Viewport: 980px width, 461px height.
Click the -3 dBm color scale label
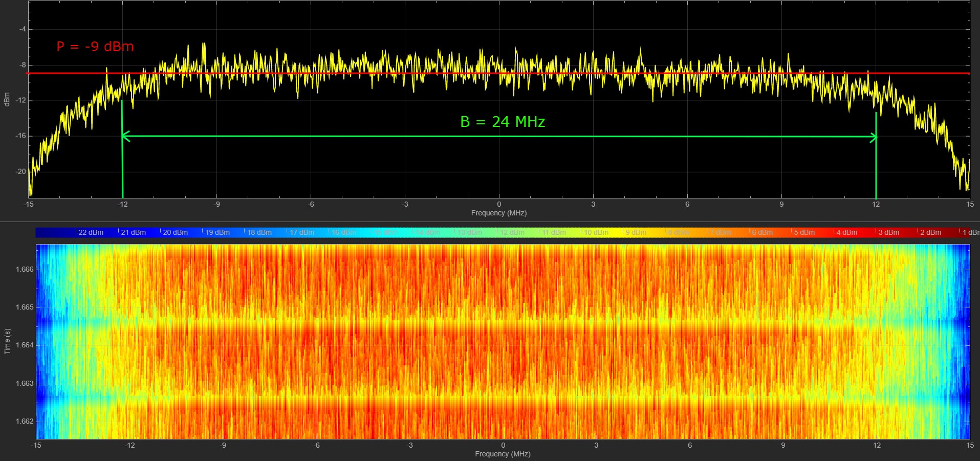[888, 232]
